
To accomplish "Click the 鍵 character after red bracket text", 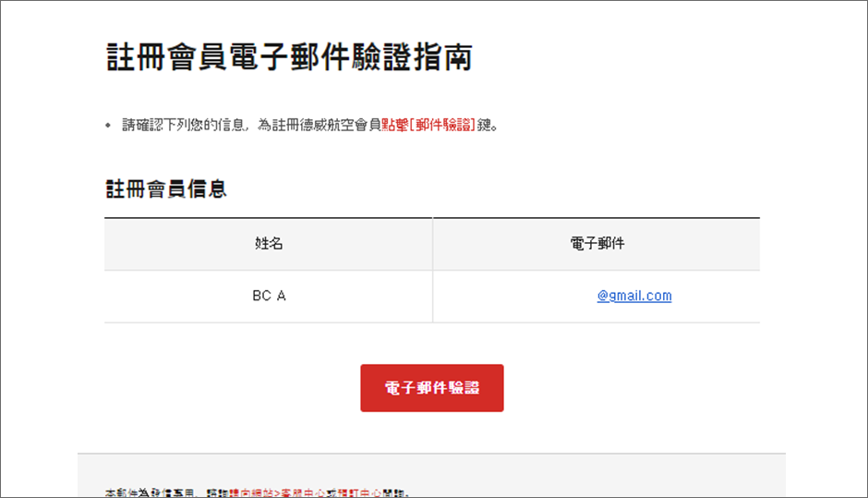I will 484,125.
